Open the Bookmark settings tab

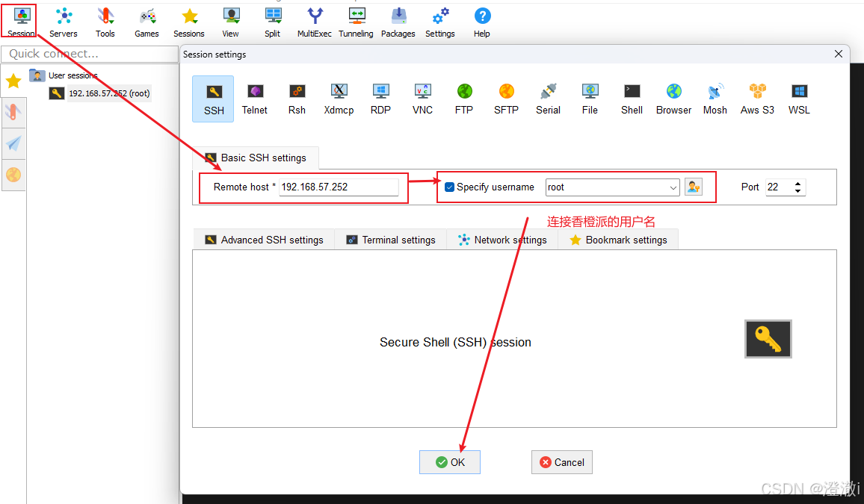(618, 240)
